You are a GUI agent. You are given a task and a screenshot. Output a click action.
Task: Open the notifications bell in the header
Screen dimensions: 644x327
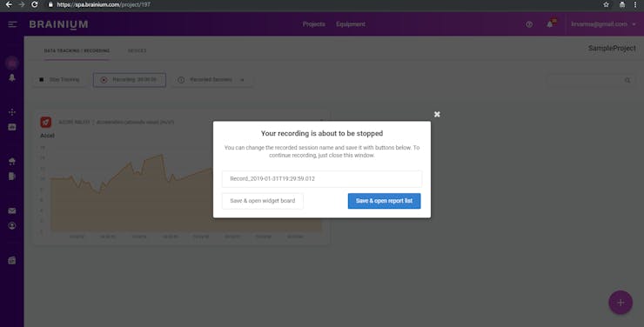(550, 24)
